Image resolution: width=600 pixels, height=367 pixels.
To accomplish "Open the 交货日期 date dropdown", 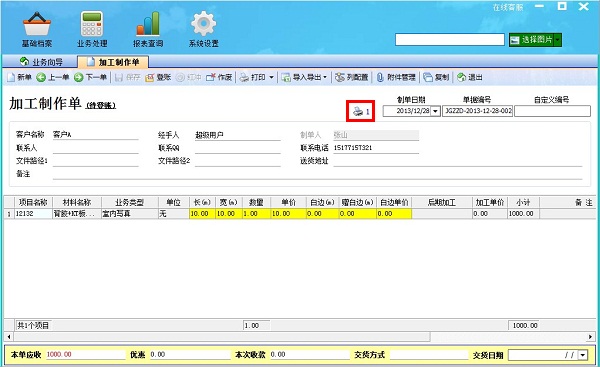I will click(x=583, y=355).
